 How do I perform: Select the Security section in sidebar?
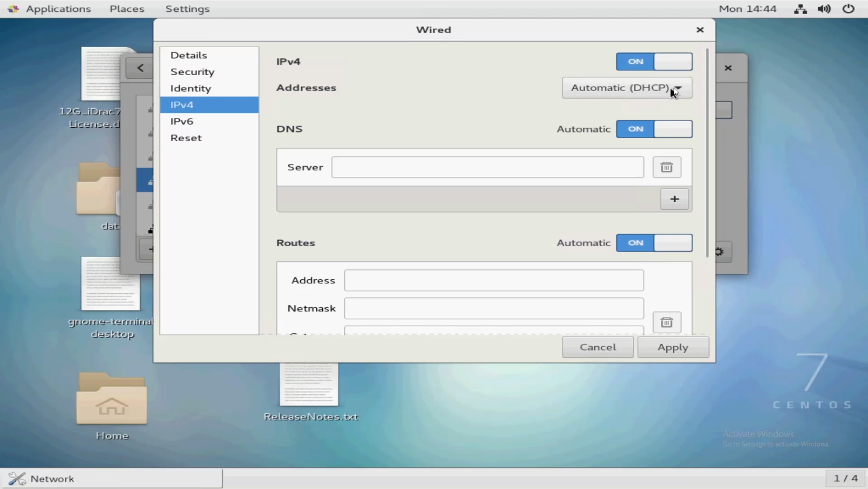193,72
